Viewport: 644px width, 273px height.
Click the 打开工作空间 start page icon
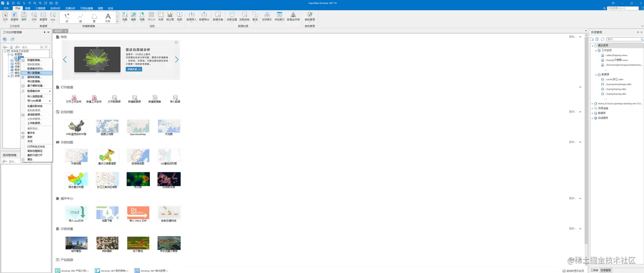coord(74,99)
